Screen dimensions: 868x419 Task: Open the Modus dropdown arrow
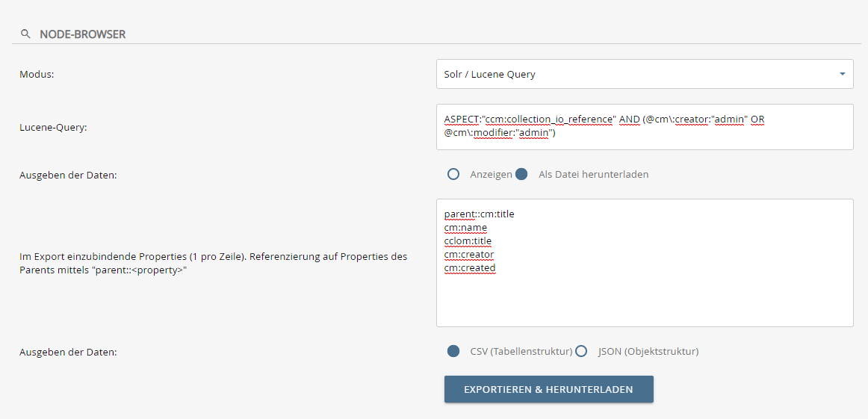pos(842,75)
